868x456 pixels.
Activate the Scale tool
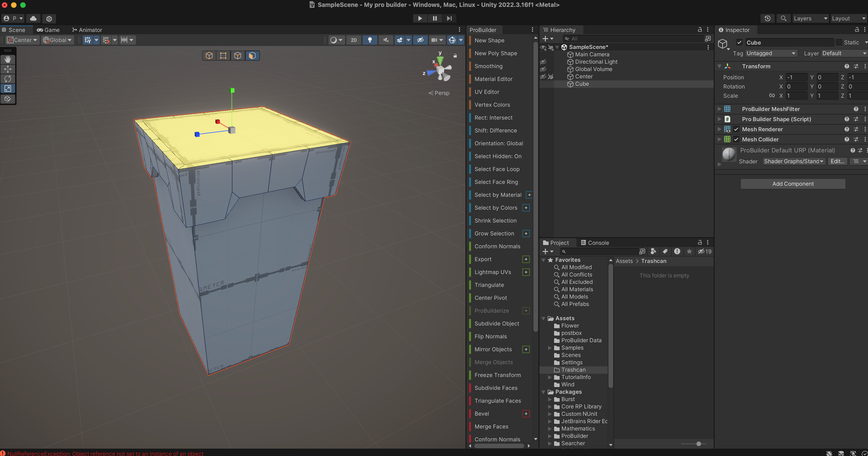tap(8, 89)
